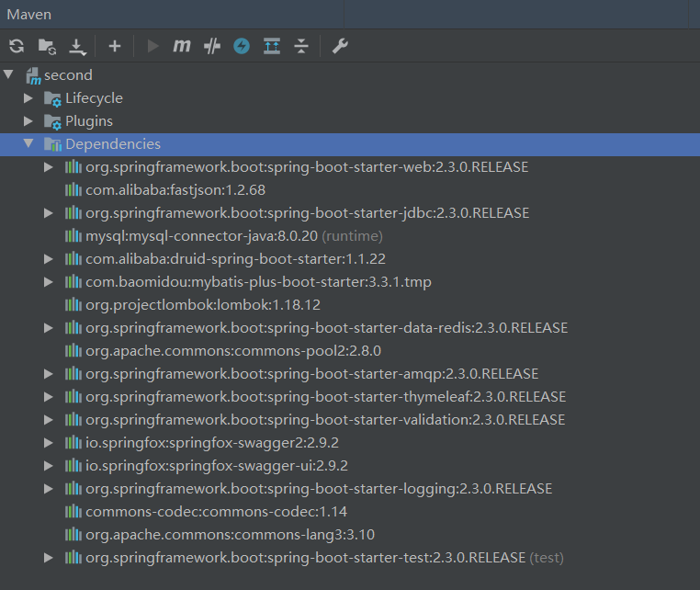Select springfox-swagger2:2.9.2 row text
The image size is (700, 590).
[x=212, y=443]
